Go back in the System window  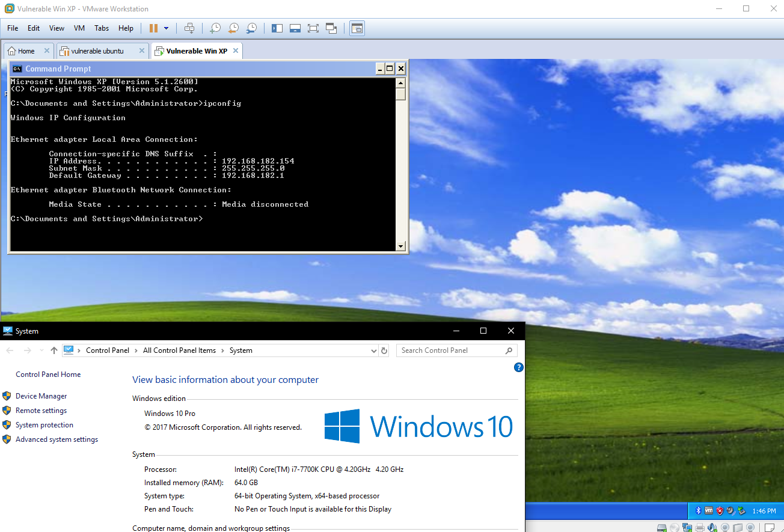tap(10, 350)
